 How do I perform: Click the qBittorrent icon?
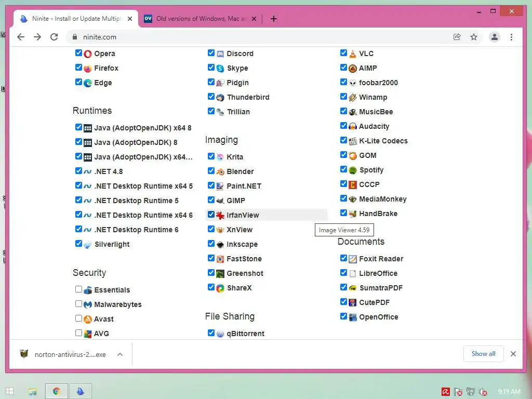[x=220, y=334]
